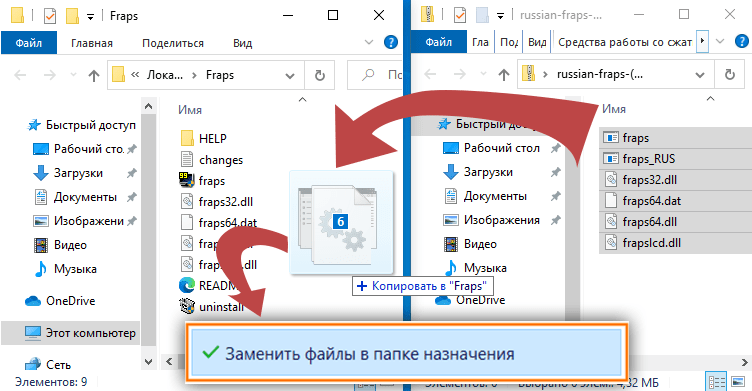Select the README file in Fraps folder
The height and width of the screenshot is (391, 752).
pos(209,286)
